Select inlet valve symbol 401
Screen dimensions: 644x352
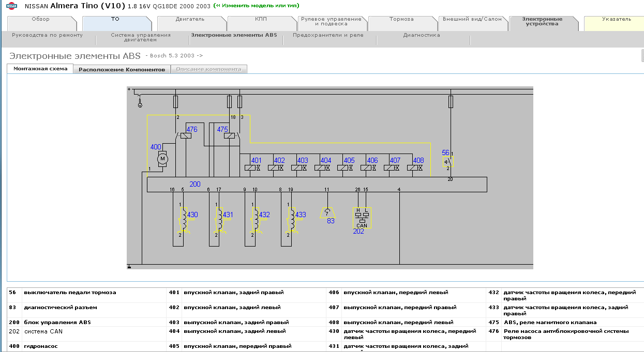point(253,167)
